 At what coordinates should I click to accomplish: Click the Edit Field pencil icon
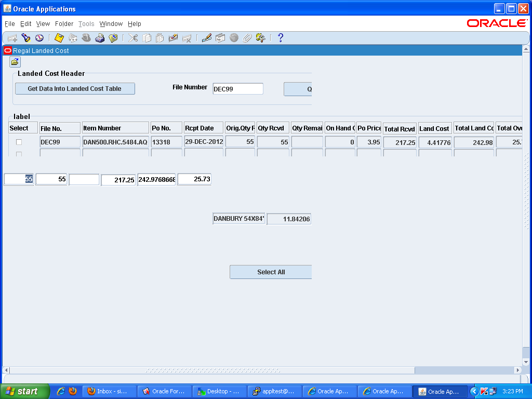[207, 38]
